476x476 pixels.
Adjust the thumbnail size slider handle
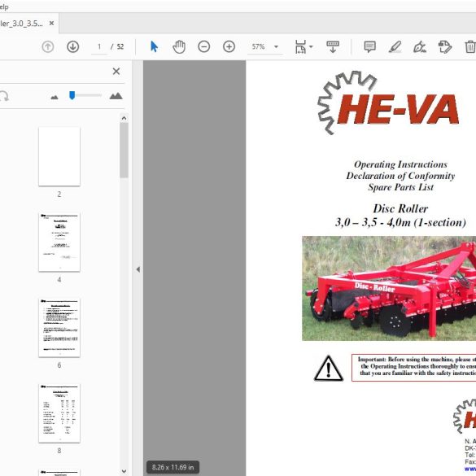coord(72,95)
